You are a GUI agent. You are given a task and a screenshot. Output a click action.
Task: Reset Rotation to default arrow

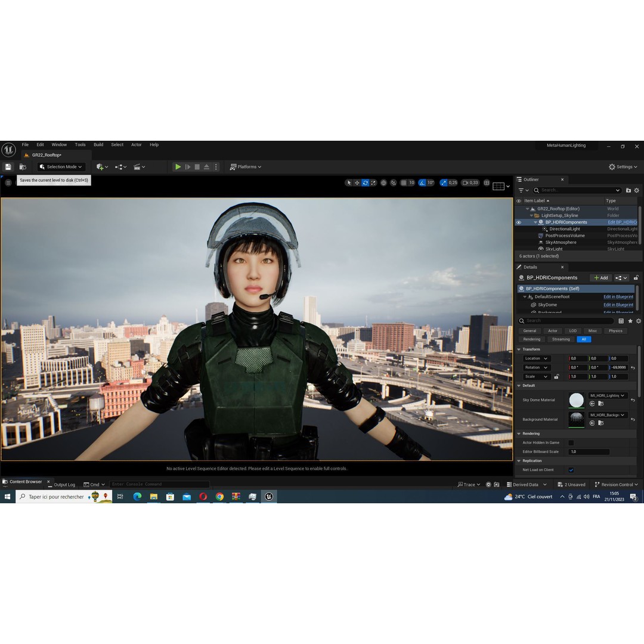[x=633, y=367]
